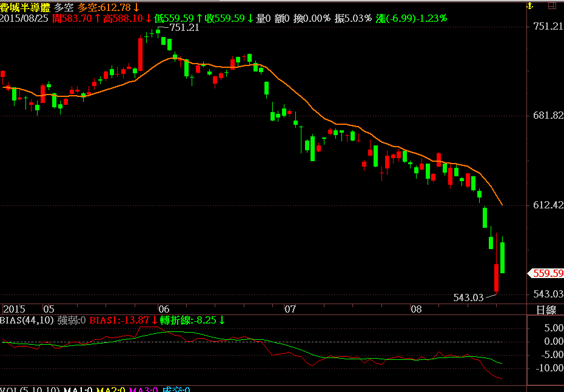The image size is (564, 392).
Task: Click the 05 month marker on date axis
Action: tap(49, 309)
